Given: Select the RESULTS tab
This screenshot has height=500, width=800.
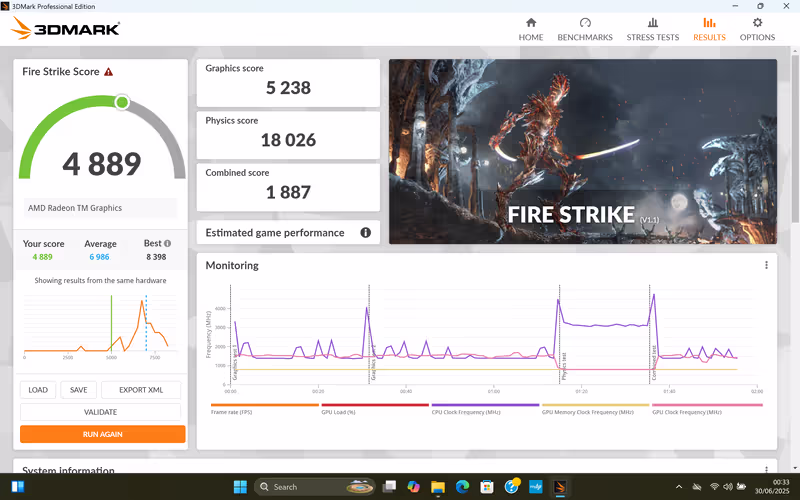Looking at the screenshot, I should [709, 29].
